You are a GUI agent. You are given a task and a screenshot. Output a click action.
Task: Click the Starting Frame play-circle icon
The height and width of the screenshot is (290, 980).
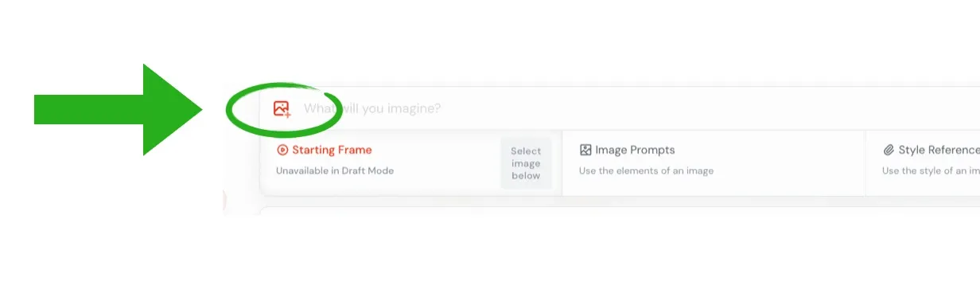point(282,150)
